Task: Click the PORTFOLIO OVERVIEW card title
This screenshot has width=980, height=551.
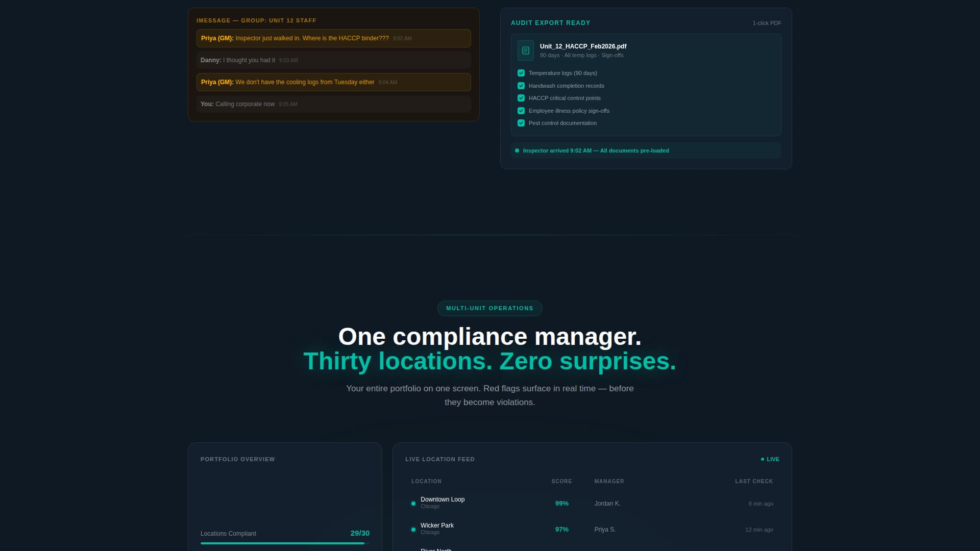Action: point(237,459)
